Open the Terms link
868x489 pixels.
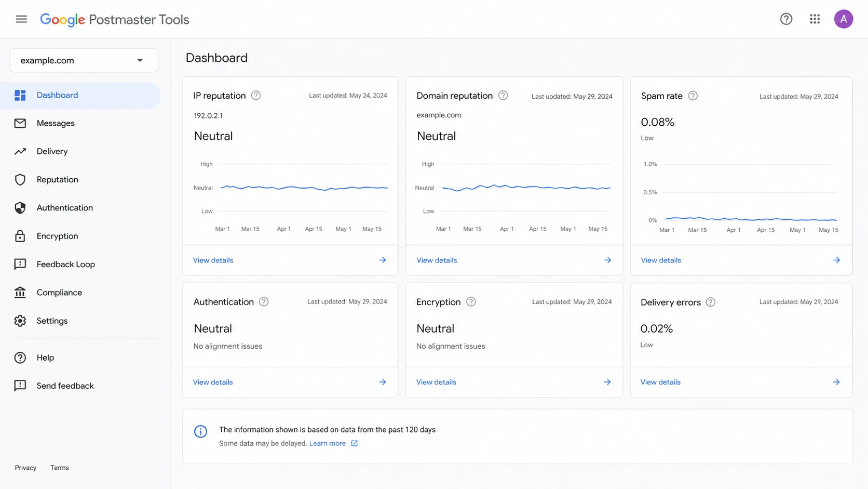[x=60, y=468]
